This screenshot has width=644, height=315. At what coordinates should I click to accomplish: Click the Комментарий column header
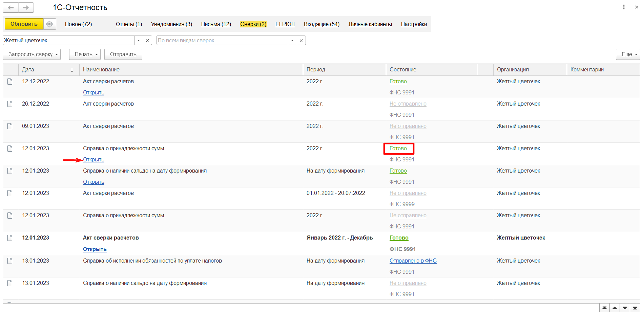point(603,70)
